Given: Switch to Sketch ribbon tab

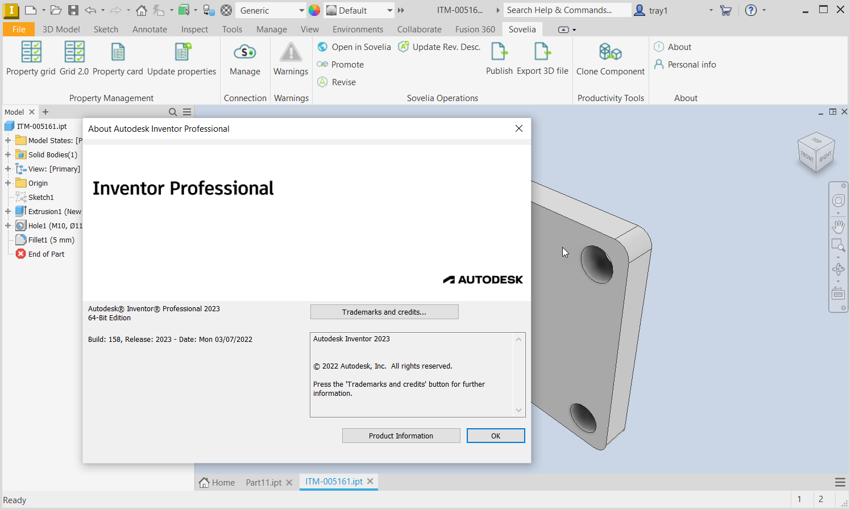Looking at the screenshot, I should pyautogui.click(x=106, y=29).
